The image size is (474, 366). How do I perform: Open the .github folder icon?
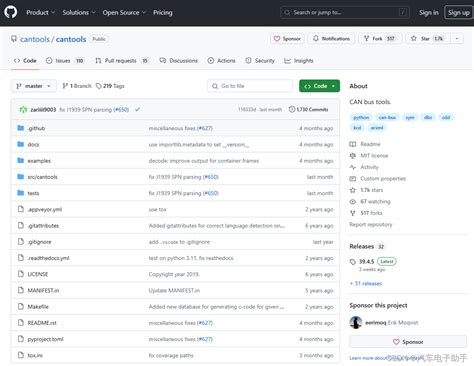(21, 128)
